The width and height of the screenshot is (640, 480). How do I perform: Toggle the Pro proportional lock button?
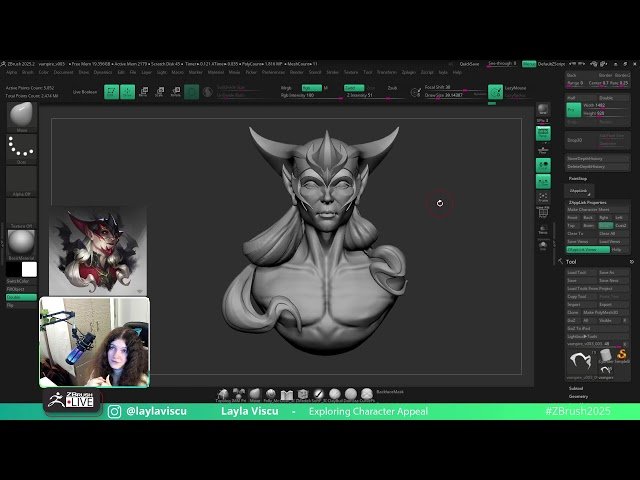pyautogui.click(x=573, y=109)
